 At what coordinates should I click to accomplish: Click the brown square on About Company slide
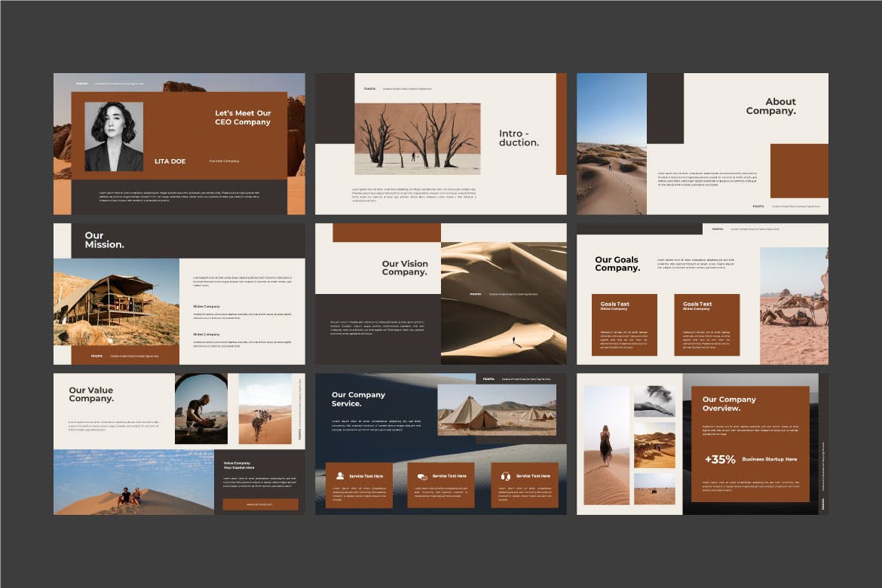click(x=799, y=170)
